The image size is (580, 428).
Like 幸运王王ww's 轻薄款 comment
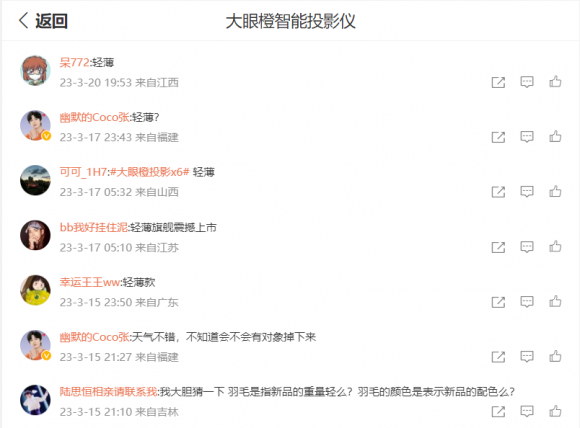[x=555, y=301]
